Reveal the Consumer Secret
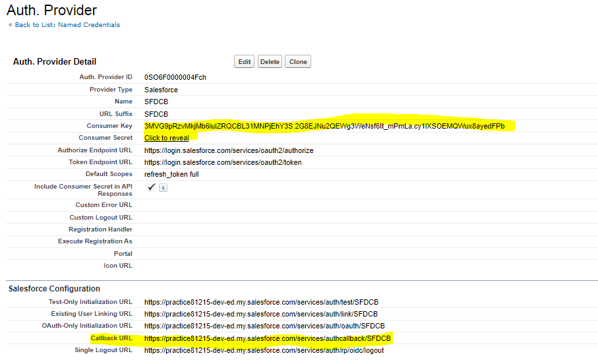The image size is (598, 364). point(166,138)
